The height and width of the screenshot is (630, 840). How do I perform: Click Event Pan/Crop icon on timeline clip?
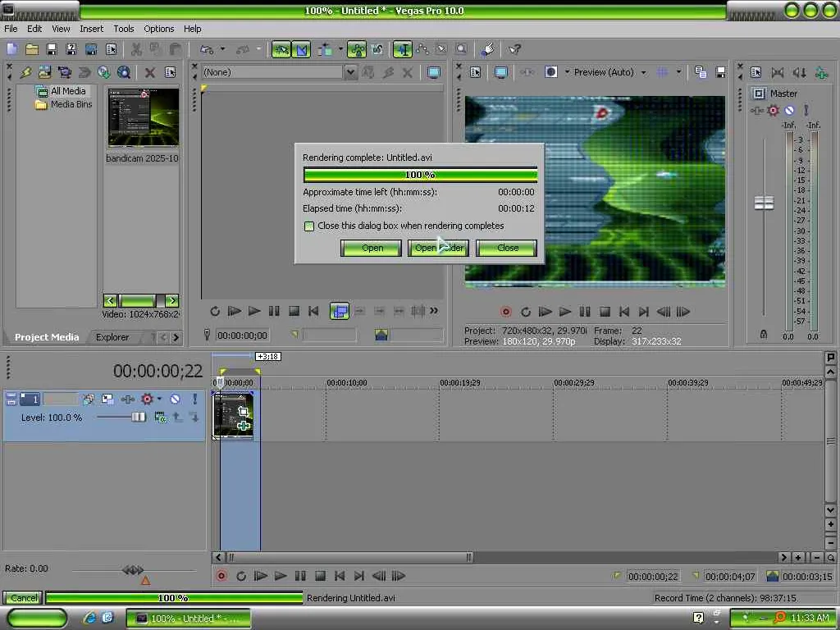[243, 410]
